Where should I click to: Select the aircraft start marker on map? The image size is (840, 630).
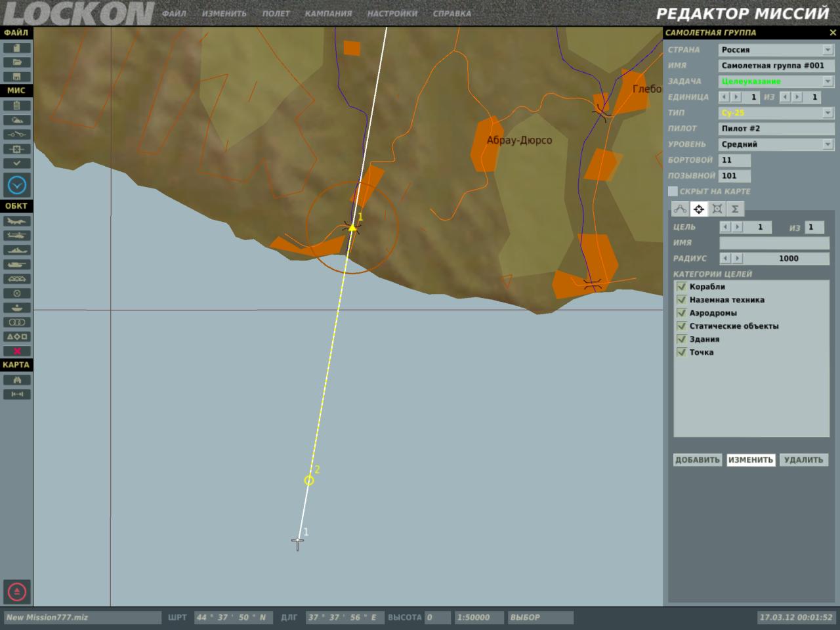click(x=297, y=543)
